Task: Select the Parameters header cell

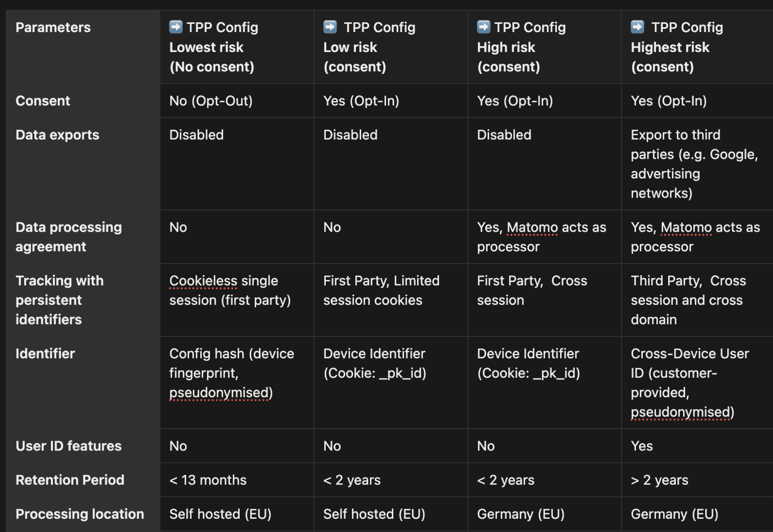Action: pos(53,28)
